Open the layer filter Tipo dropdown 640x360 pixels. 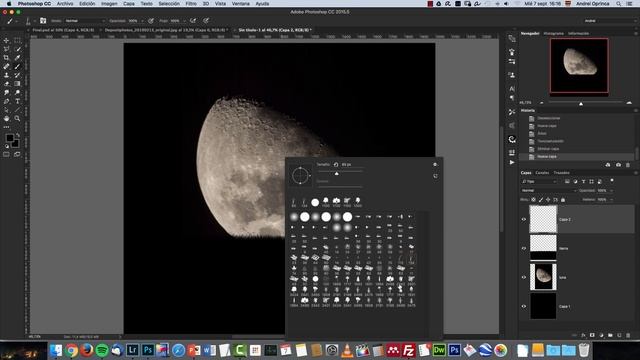pyautogui.click(x=539, y=182)
